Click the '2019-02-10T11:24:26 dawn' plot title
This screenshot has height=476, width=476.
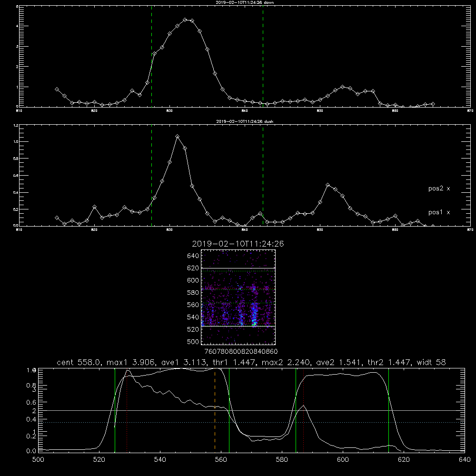[x=245, y=2]
